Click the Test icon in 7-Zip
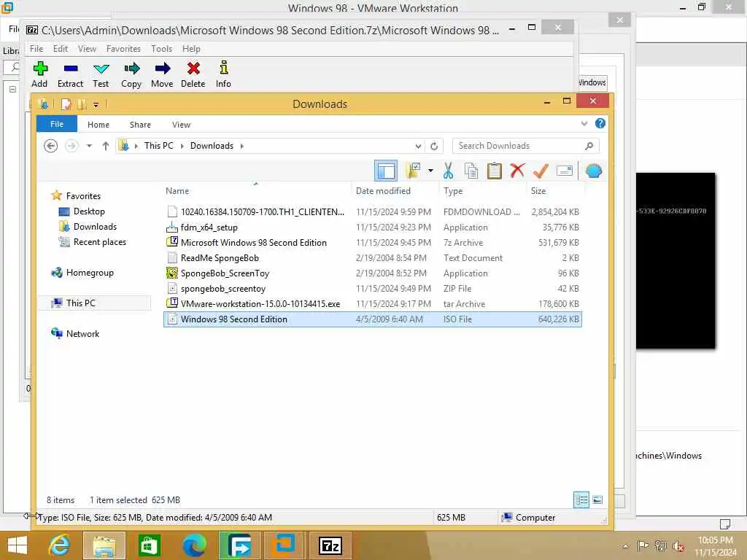This screenshot has height=560, width=747. [x=101, y=69]
